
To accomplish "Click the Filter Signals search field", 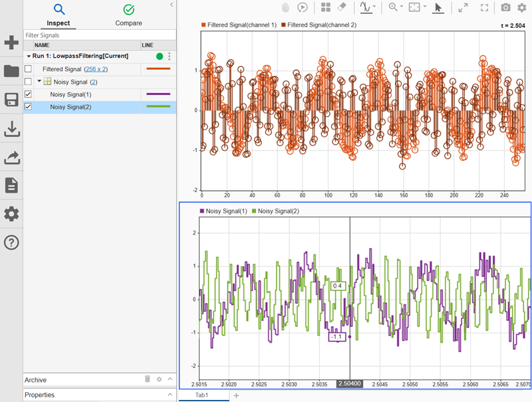I will [x=100, y=35].
